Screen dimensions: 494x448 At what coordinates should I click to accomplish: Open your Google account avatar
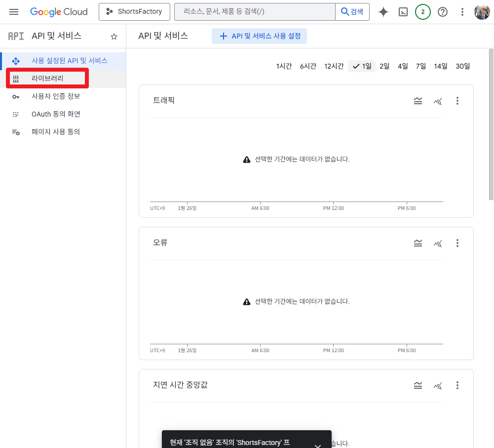pos(482,11)
